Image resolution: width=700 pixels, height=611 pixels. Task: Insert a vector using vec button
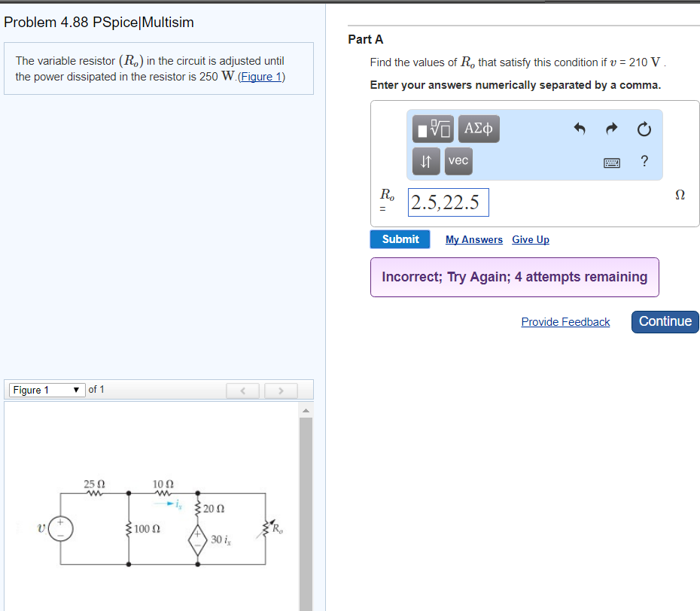click(458, 160)
